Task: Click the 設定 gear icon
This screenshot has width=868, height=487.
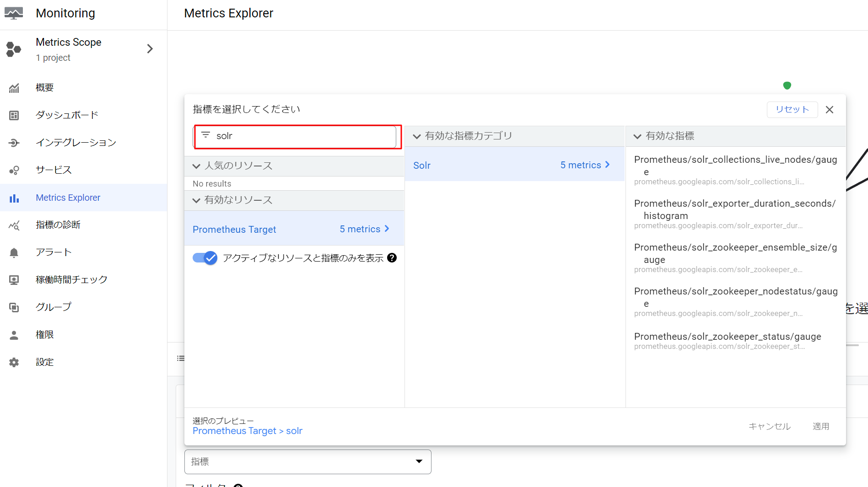Action: (14, 363)
